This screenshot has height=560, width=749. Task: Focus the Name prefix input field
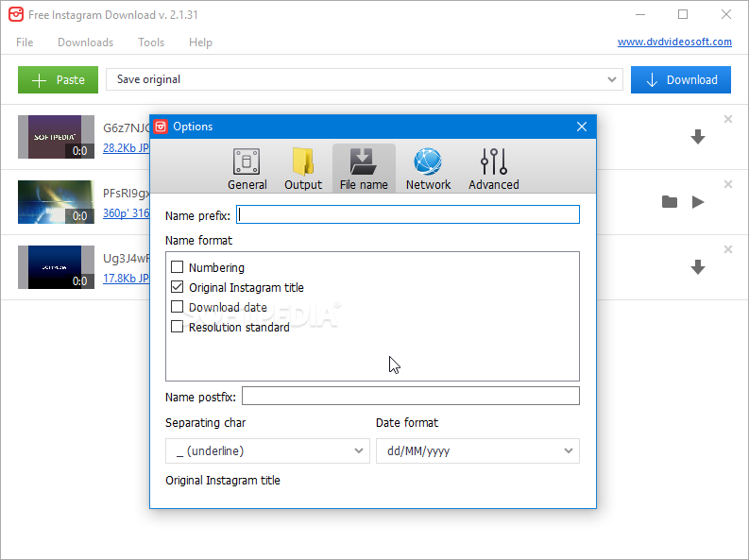tap(408, 214)
